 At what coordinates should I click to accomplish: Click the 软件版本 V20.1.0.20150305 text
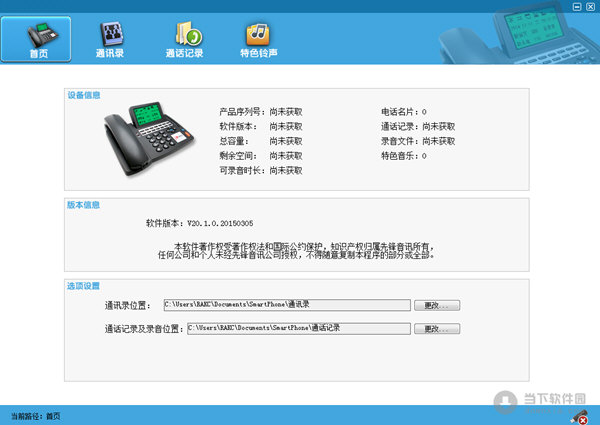(199, 223)
